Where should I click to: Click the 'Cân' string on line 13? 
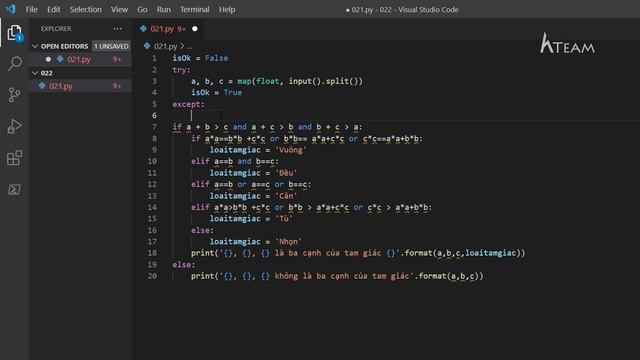(x=286, y=196)
